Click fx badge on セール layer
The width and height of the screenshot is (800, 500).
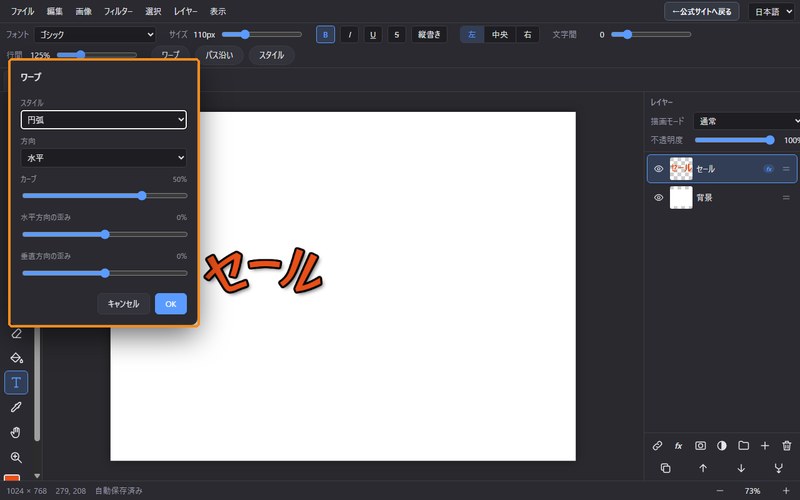coord(768,169)
